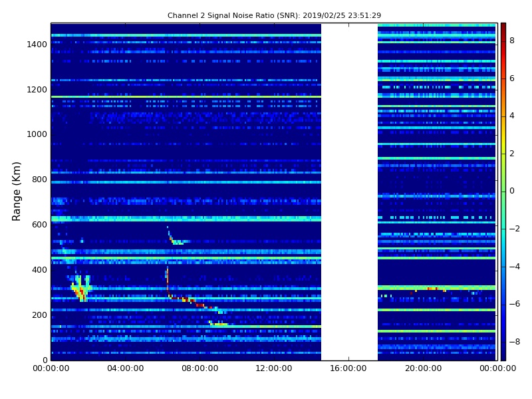Click the 12:00:00 time tick label
Image resolution: width=532 pixels, height=399 pixels.
point(274,368)
